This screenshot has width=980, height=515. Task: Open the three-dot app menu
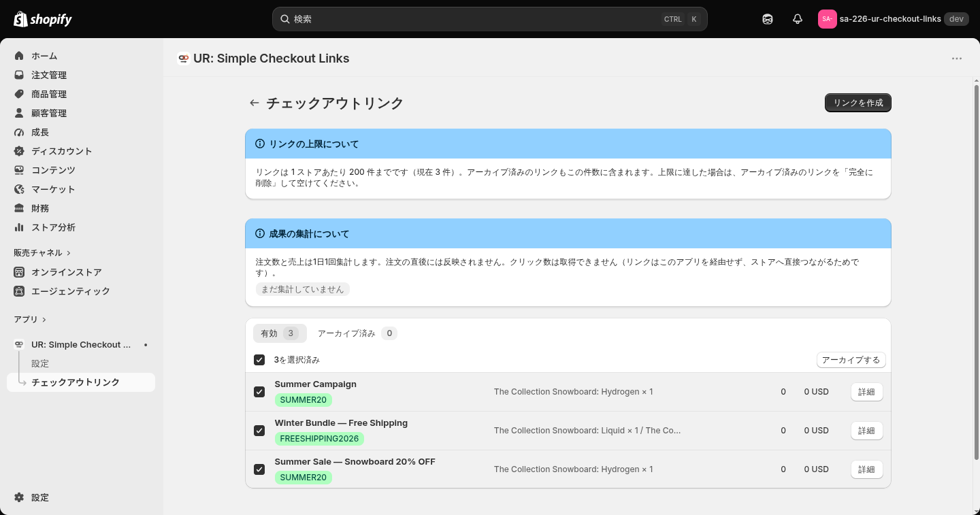(957, 59)
